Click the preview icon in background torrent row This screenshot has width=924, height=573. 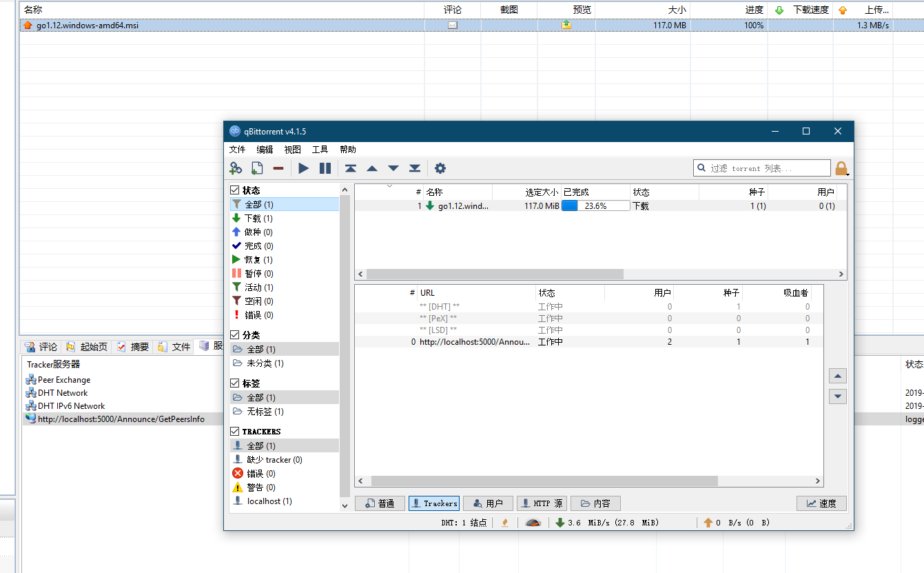click(x=566, y=26)
